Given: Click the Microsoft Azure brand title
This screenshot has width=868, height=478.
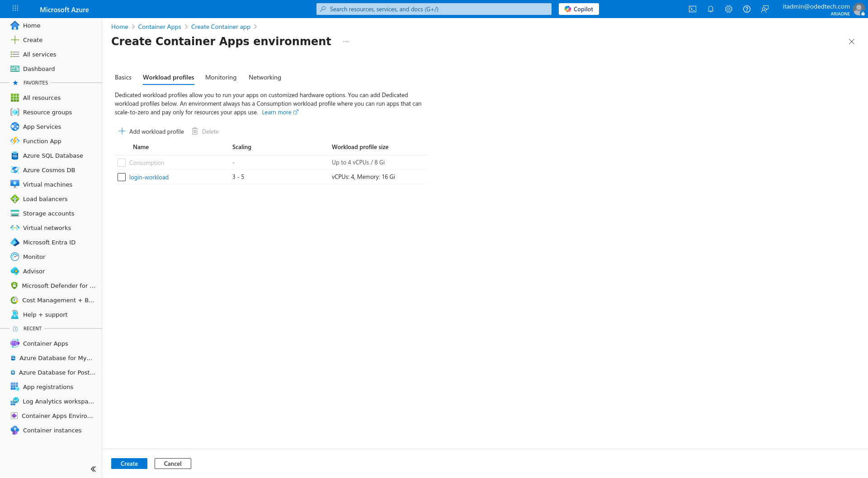Looking at the screenshot, I should (x=64, y=9).
